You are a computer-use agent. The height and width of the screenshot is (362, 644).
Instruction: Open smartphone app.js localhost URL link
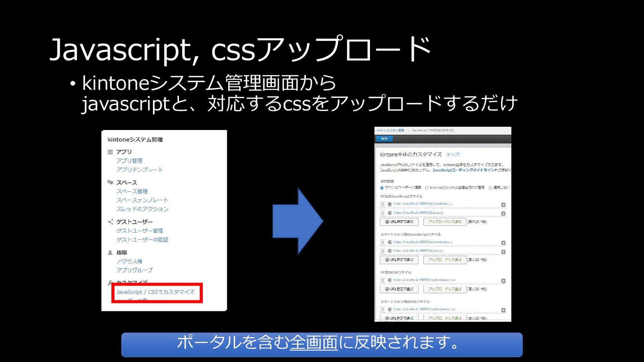coord(418,251)
